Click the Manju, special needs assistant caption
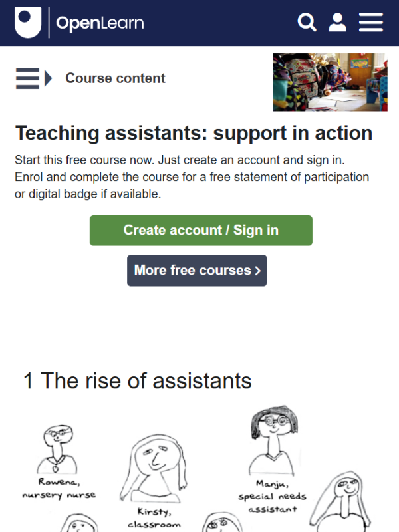This screenshot has height=532, width=399. tap(273, 496)
